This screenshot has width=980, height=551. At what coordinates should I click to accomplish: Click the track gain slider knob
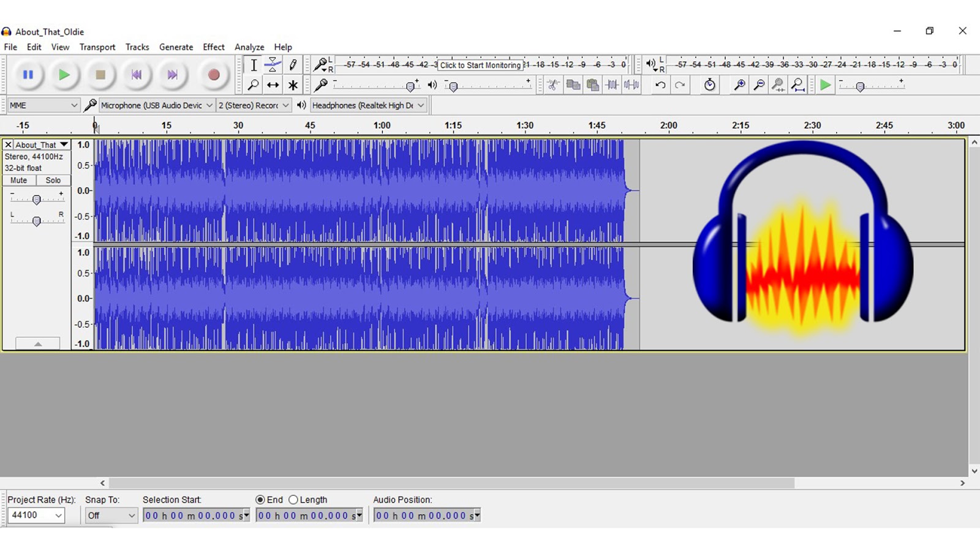point(37,200)
